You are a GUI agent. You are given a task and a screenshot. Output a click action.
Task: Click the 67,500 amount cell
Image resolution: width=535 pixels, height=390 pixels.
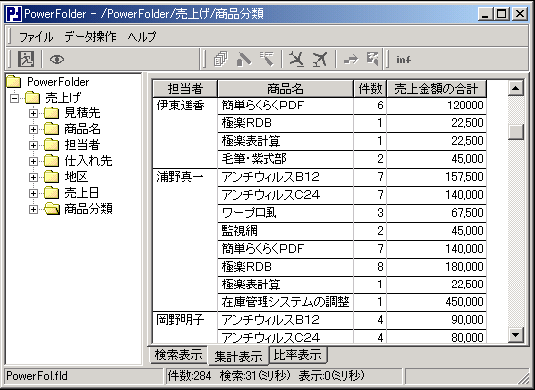[436, 213]
